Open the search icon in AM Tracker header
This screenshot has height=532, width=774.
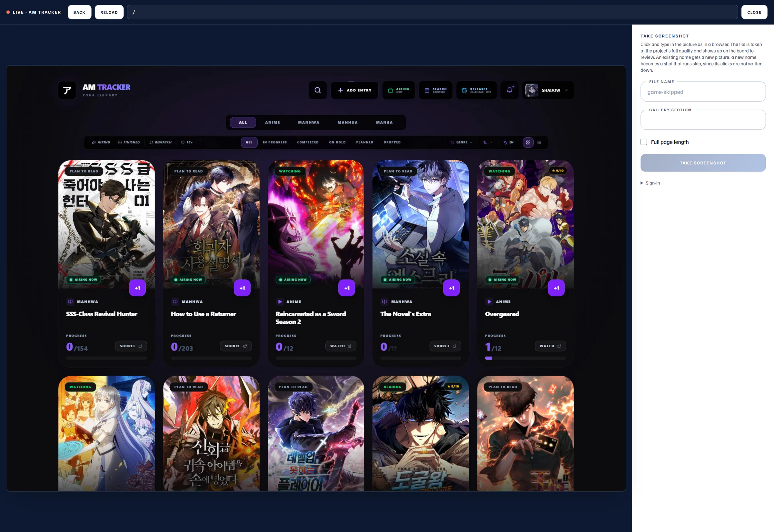pyautogui.click(x=317, y=90)
